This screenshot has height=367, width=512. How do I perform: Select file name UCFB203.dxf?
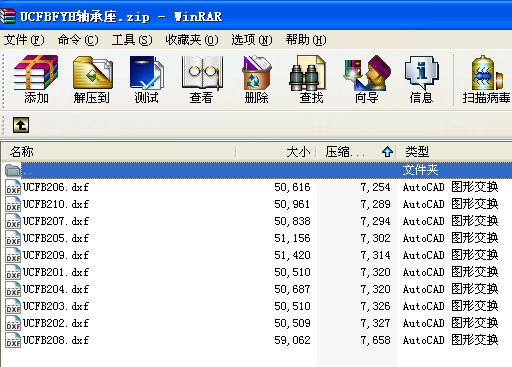pos(56,306)
